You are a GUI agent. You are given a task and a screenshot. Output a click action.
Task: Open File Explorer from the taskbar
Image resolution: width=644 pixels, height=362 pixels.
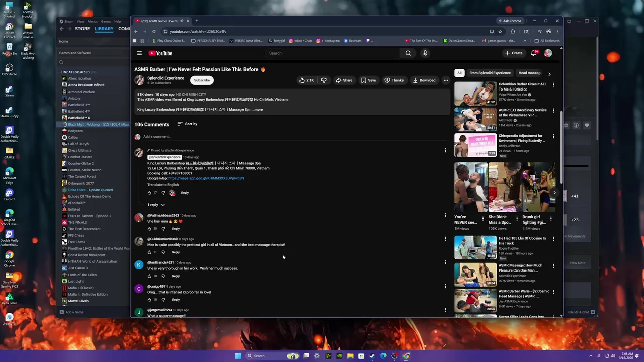point(350,356)
